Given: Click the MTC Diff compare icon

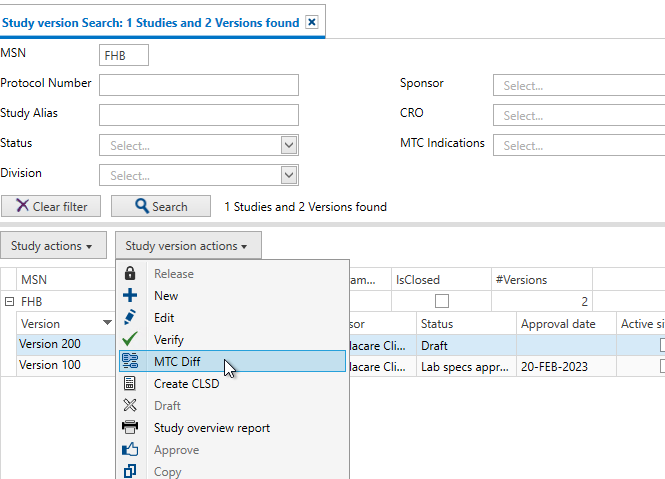Looking at the screenshot, I should coord(130,362).
